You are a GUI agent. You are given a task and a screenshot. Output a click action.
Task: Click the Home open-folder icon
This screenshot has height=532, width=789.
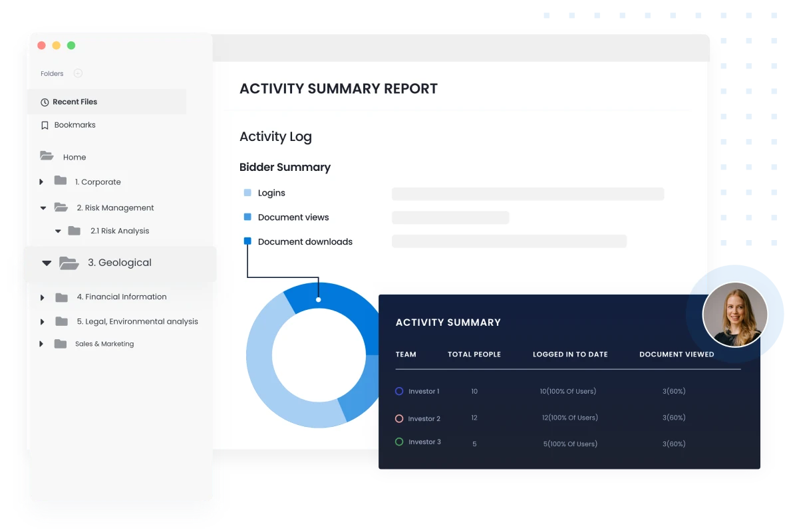click(47, 156)
